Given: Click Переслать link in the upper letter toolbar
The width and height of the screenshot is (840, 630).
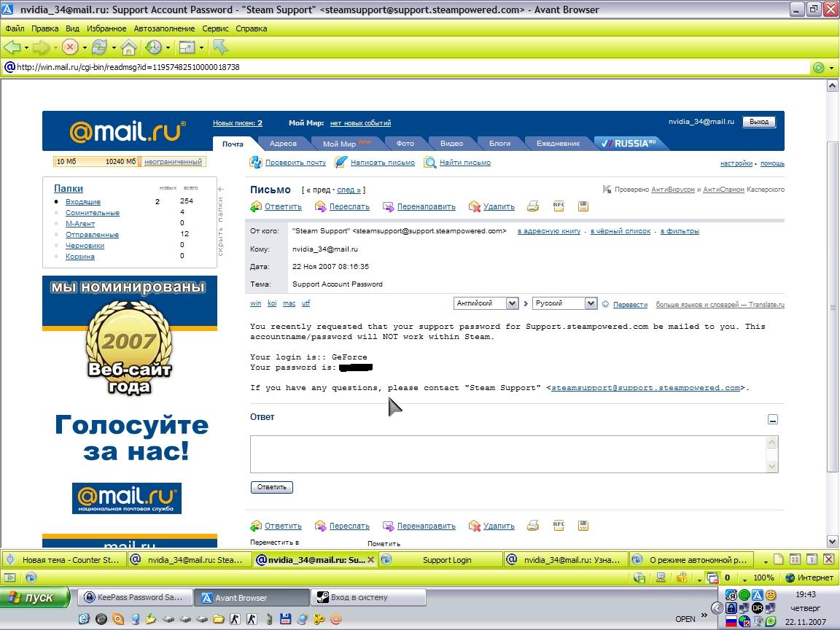Looking at the screenshot, I should click(349, 206).
